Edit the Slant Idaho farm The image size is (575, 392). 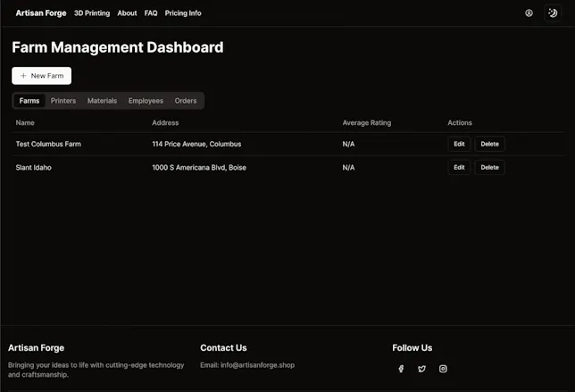459,167
